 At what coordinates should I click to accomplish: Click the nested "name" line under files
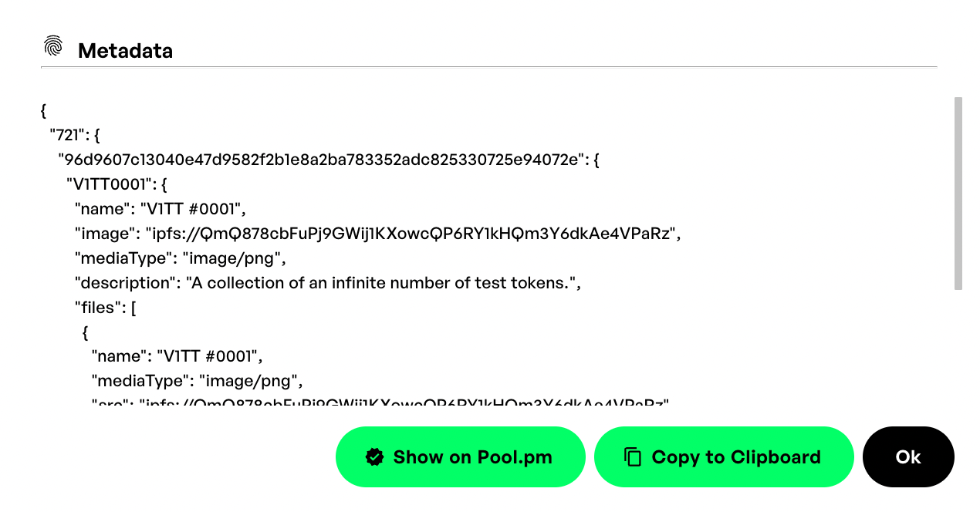coord(177,356)
